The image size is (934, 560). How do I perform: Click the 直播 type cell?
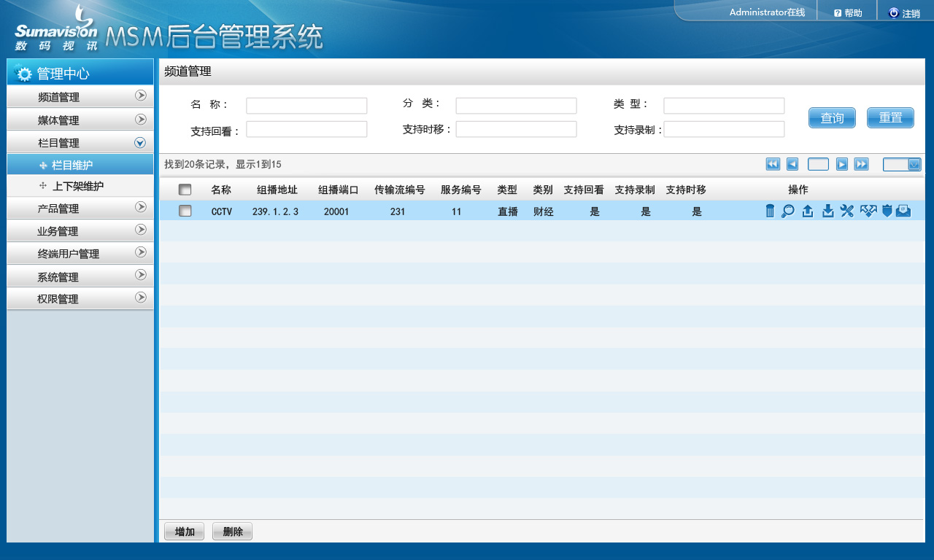point(508,211)
